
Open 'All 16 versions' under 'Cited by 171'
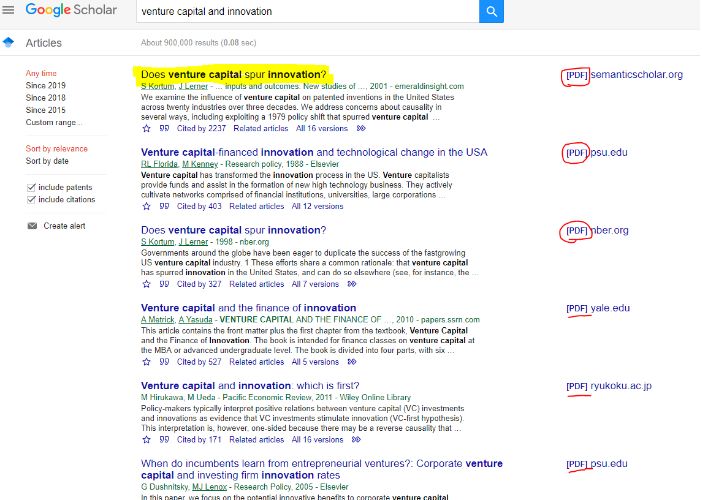click(317, 440)
